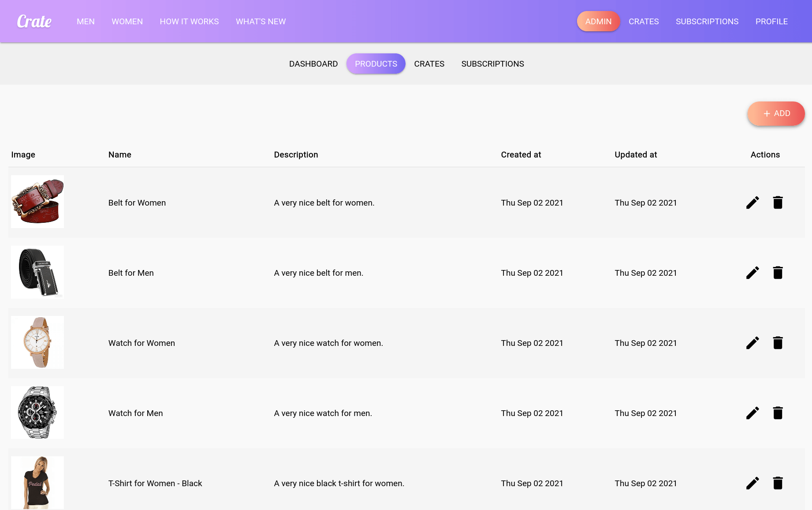This screenshot has width=812, height=510.
Task: Select the Admin button in header
Action: [x=598, y=22]
